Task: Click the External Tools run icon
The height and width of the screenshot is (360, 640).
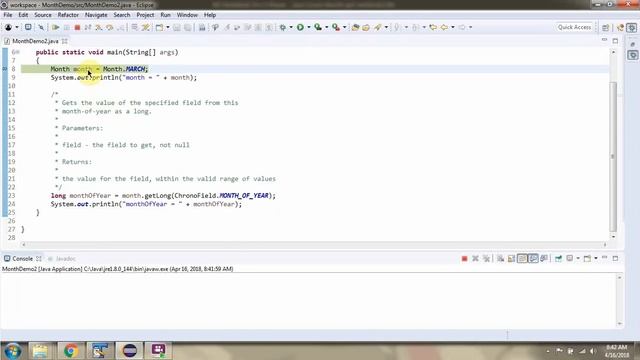Action: click(x=336, y=27)
